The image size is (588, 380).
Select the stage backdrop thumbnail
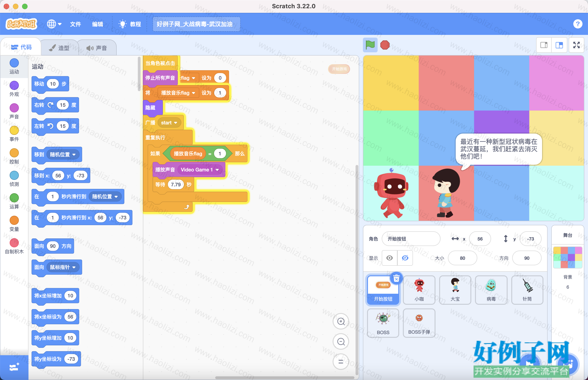click(568, 257)
